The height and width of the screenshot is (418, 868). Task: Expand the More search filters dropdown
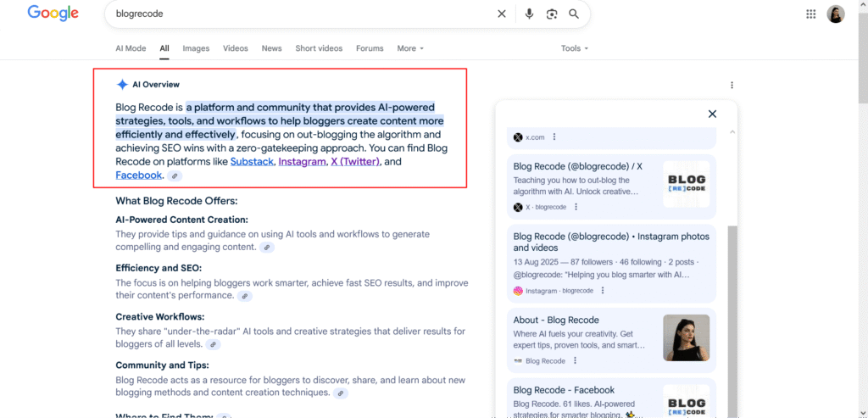[410, 48]
